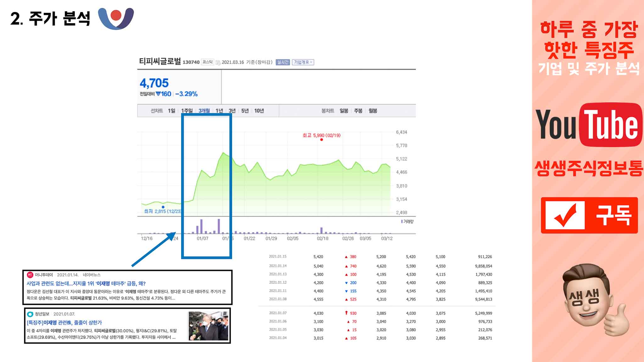Click the 머니투데이 source icon

(x=30, y=275)
